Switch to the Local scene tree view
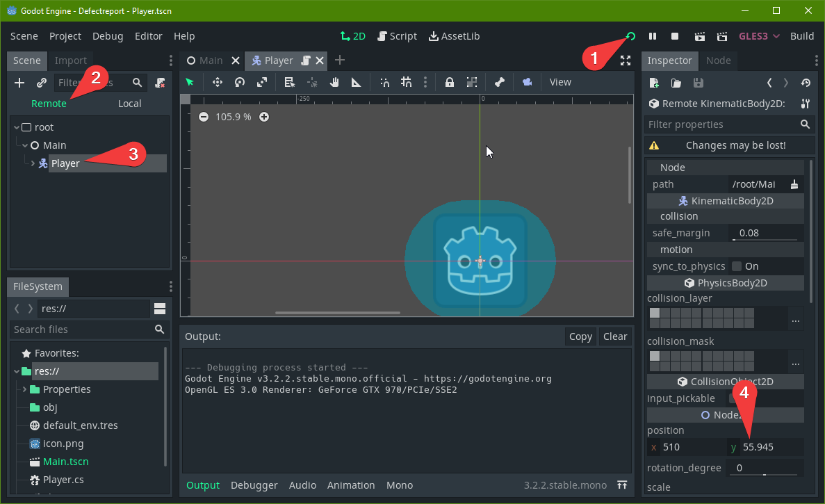Screen dimensions: 825x504 coord(129,103)
